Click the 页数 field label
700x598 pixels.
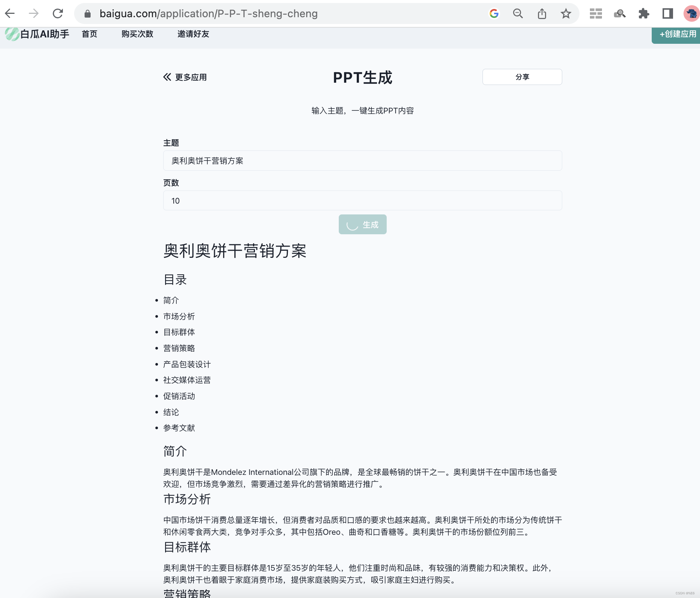point(171,183)
